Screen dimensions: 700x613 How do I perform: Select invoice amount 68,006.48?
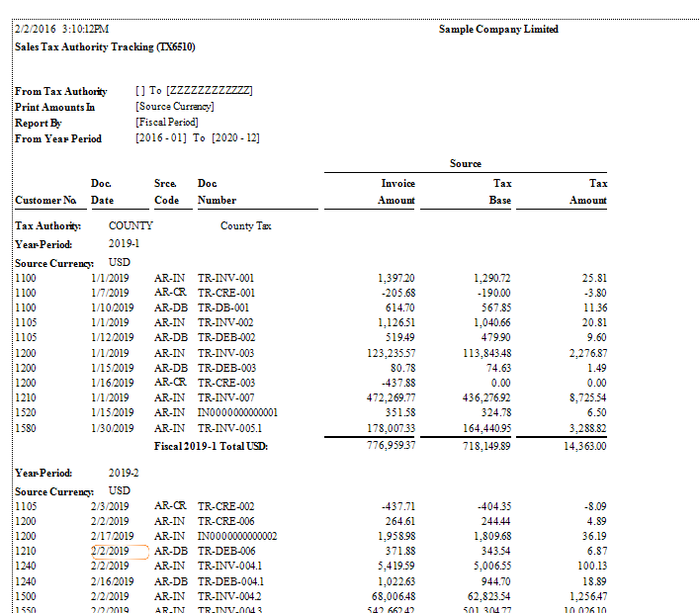click(394, 596)
